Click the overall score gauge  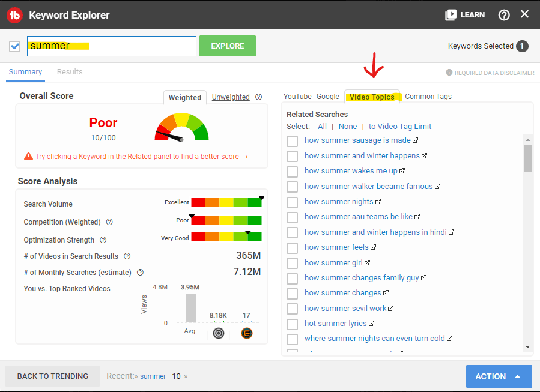pos(181,127)
